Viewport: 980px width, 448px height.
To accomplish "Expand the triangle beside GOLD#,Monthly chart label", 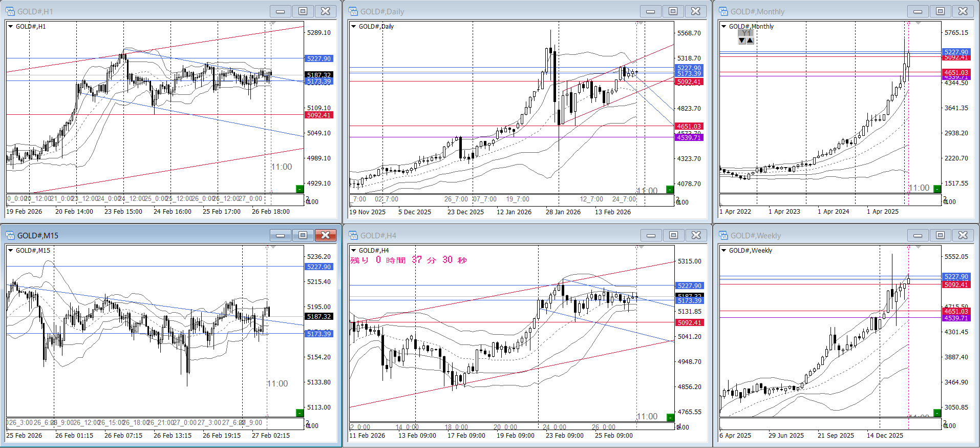I will pos(724,27).
